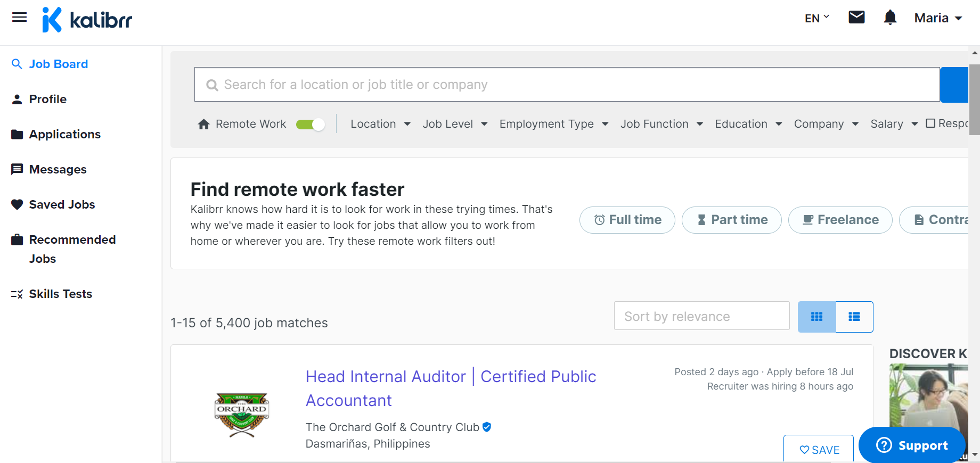
Task: Select the Full time filter chip
Action: (627, 220)
